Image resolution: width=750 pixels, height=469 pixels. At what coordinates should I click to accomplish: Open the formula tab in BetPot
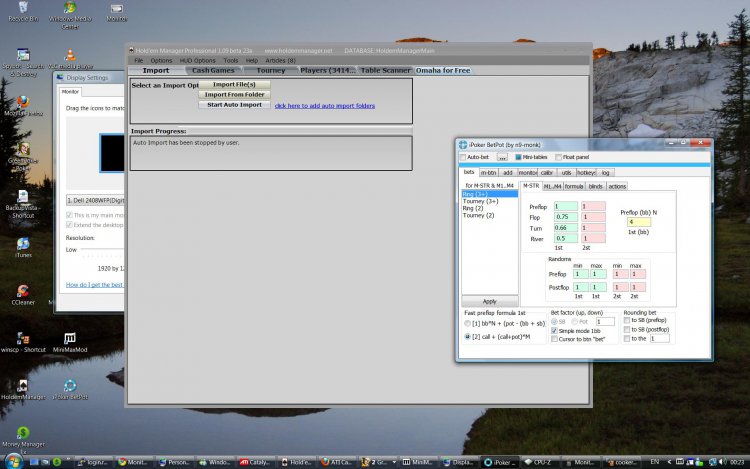(x=574, y=186)
